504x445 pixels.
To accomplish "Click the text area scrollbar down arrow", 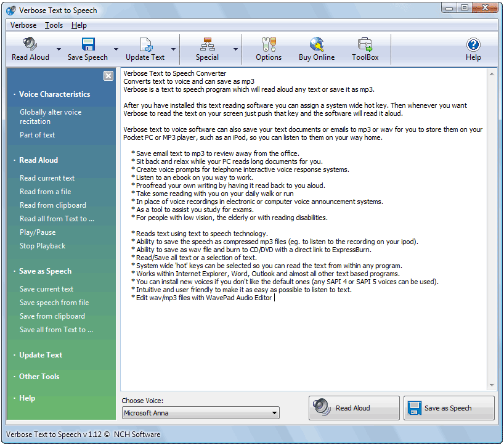I will [x=492, y=384].
